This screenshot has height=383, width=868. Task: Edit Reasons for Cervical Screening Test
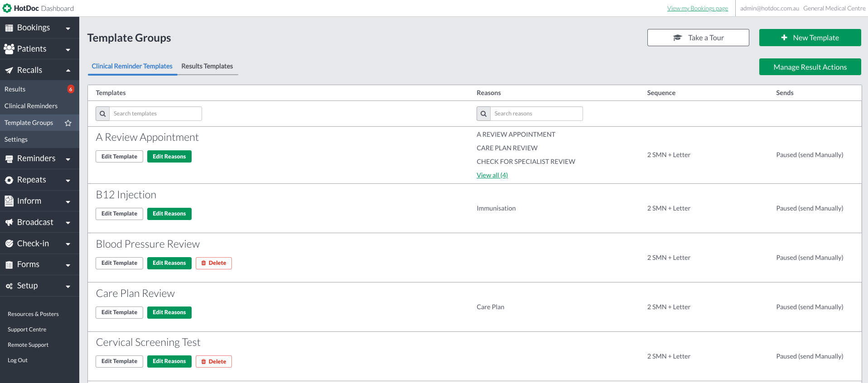pyautogui.click(x=169, y=361)
